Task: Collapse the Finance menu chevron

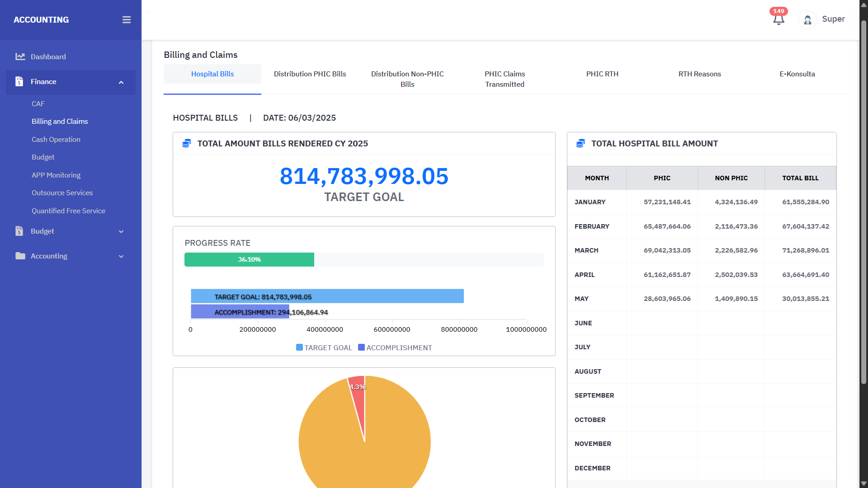Action: point(121,82)
